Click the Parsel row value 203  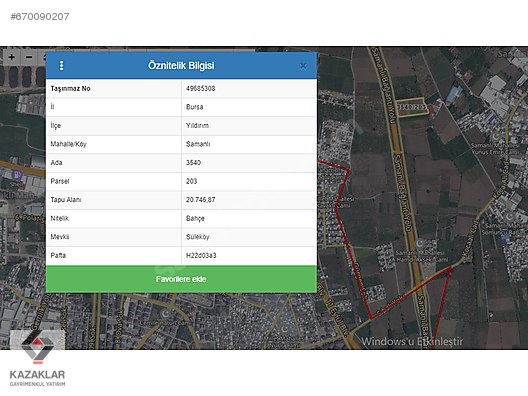click(x=191, y=181)
